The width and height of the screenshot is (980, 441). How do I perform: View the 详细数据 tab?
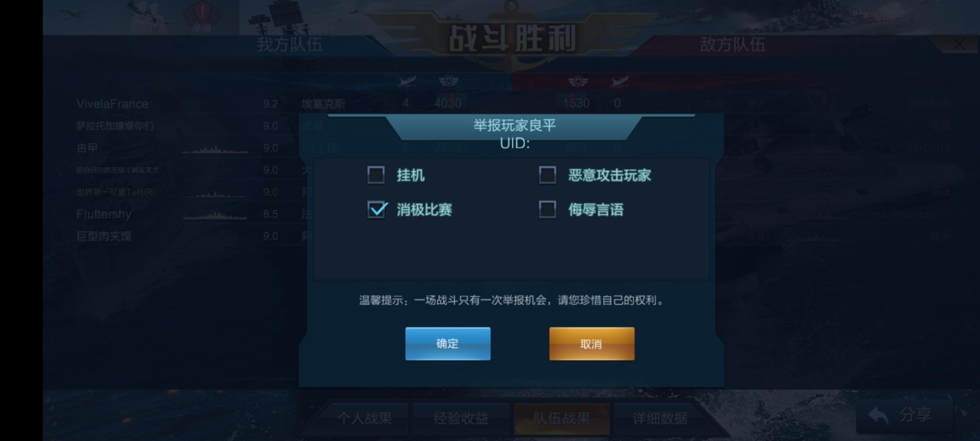660,418
